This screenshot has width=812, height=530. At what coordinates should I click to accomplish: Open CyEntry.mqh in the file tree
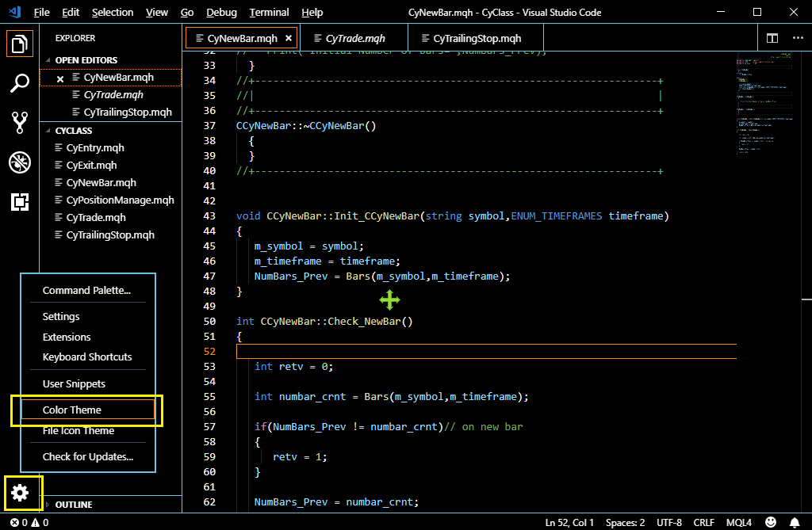pyautogui.click(x=95, y=147)
